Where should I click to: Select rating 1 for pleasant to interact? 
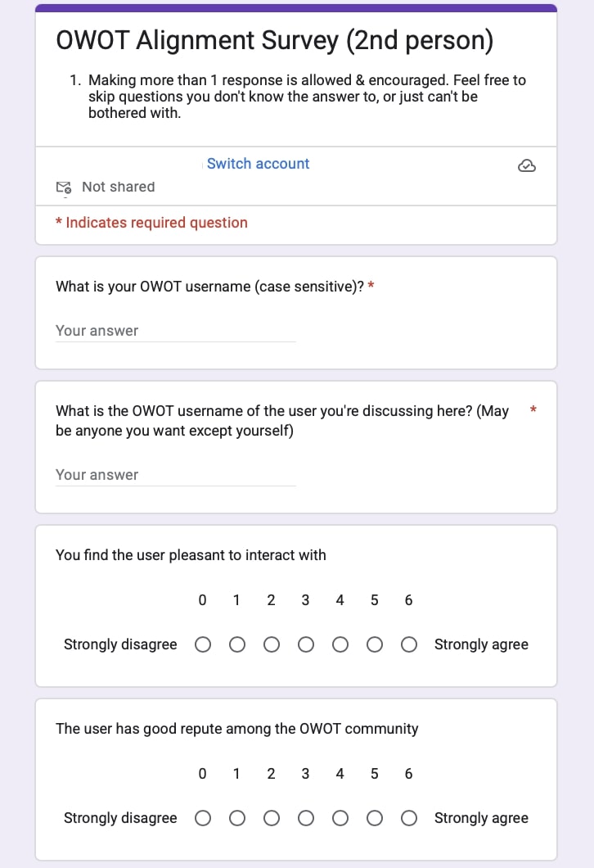(237, 645)
